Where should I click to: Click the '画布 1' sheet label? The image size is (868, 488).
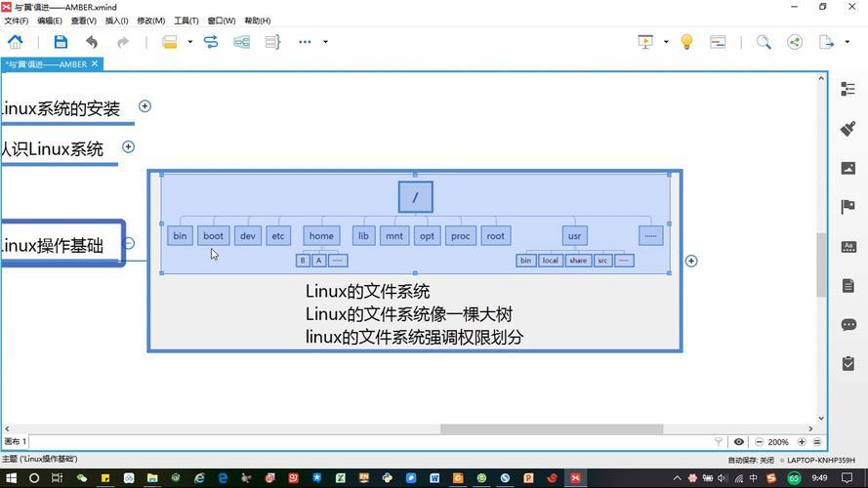coord(15,441)
